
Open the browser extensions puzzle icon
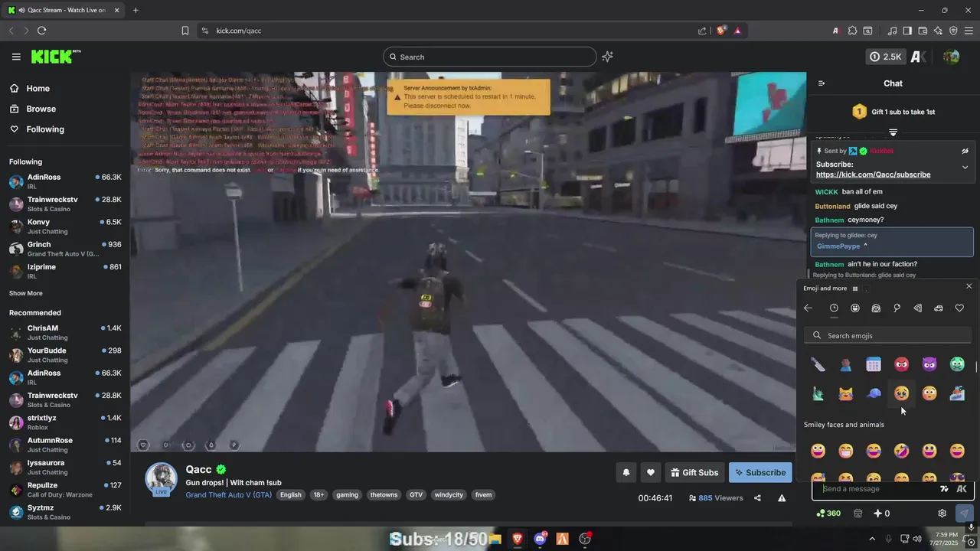click(852, 31)
